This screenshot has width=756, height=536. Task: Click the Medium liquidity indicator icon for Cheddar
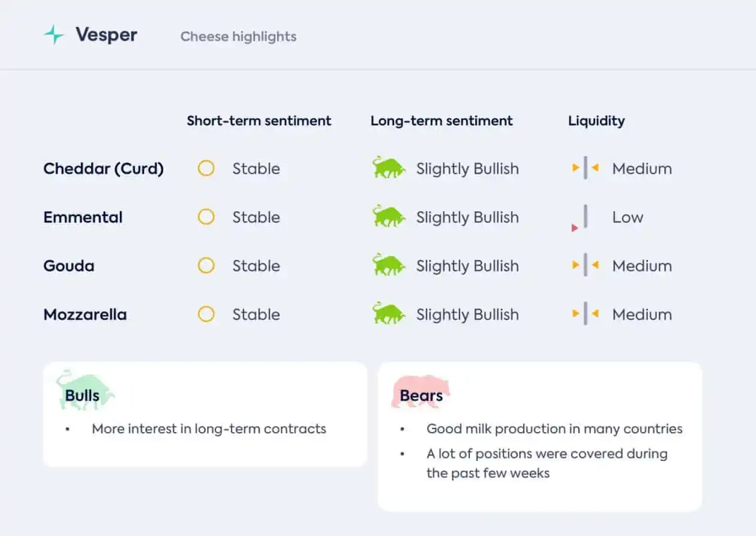[x=585, y=168]
